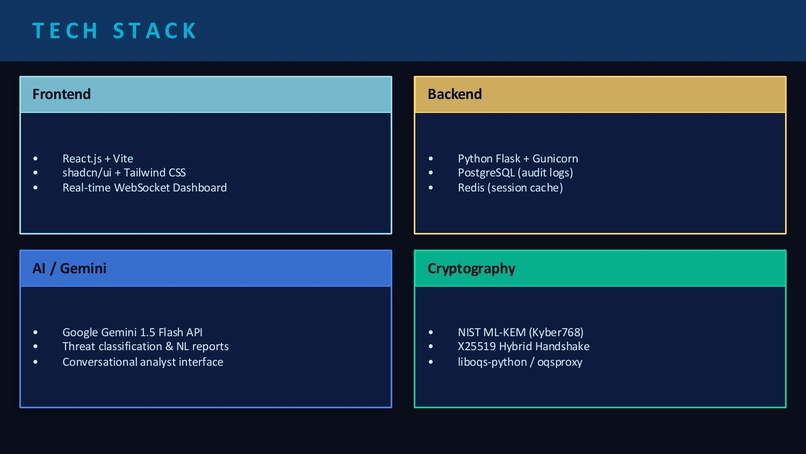
Task: Select the NIST ML-KEM (Kyber768) bullet
Action: [520, 332]
